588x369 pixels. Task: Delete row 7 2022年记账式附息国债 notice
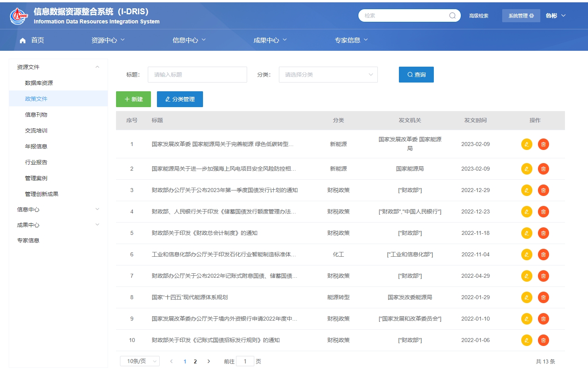click(x=543, y=276)
